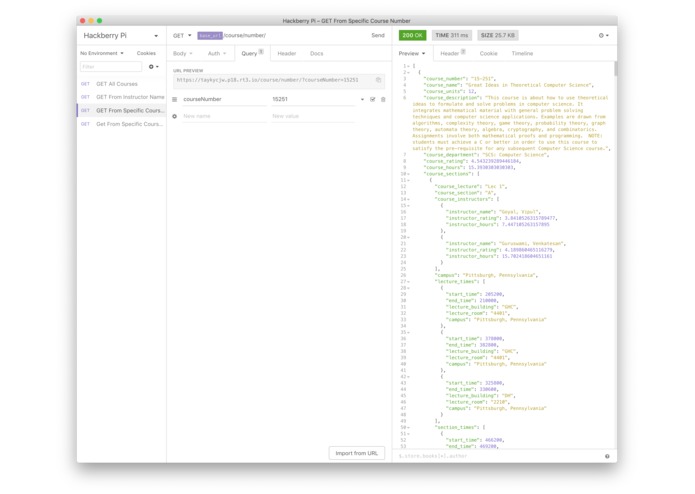
Task: Select the highlighted GET From Specific Cours... request
Action: [x=121, y=110]
